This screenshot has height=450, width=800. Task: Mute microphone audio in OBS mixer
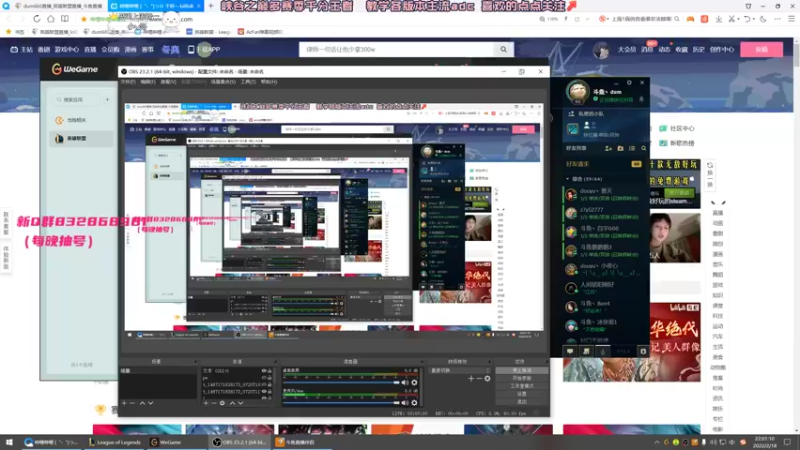click(x=405, y=403)
